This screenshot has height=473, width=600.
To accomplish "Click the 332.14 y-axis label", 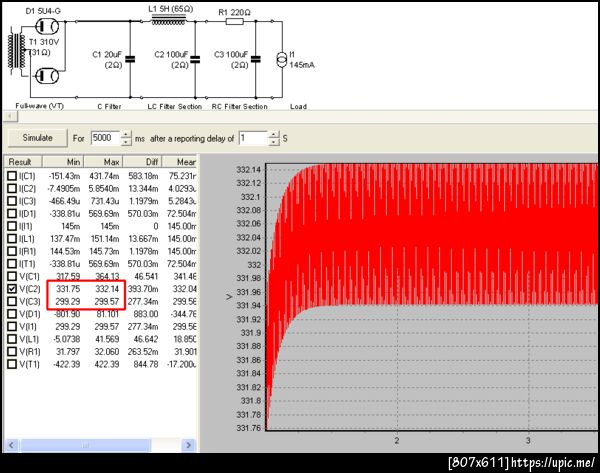I will tap(249, 169).
